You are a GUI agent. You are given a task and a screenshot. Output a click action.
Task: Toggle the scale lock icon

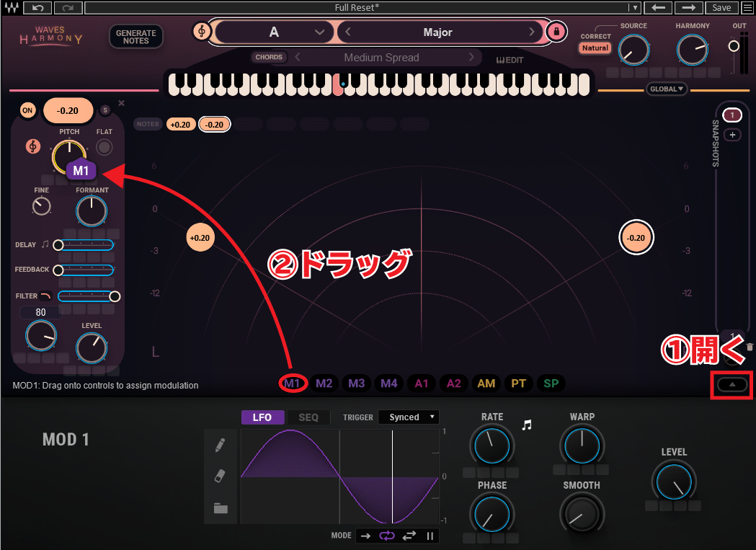556,32
